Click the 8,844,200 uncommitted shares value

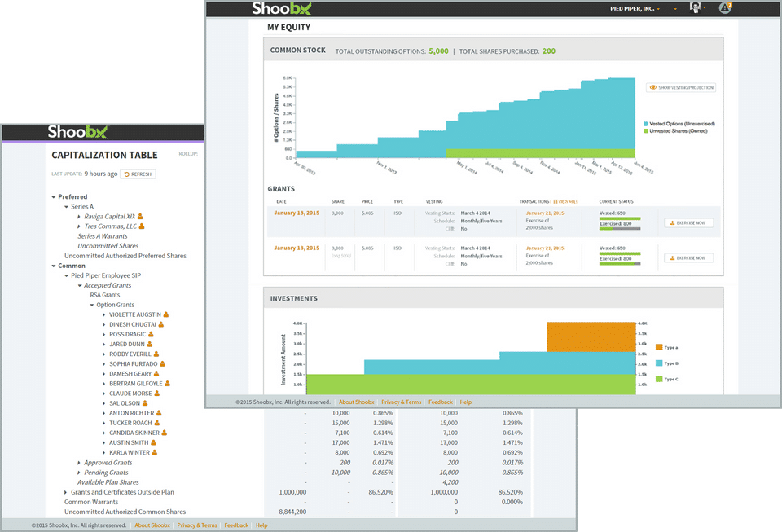[292, 512]
